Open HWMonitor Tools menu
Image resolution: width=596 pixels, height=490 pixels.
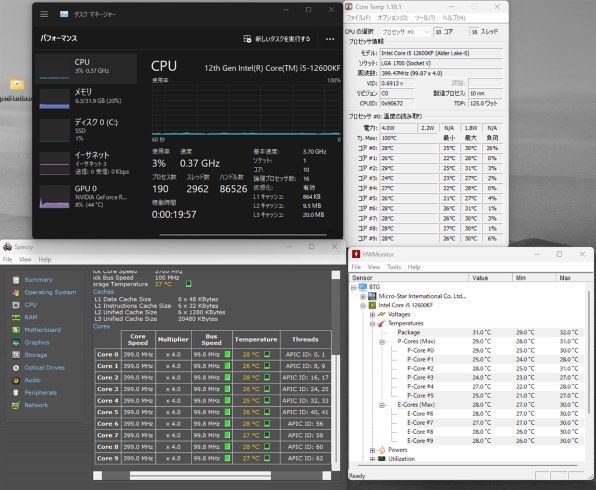[394, 267]
